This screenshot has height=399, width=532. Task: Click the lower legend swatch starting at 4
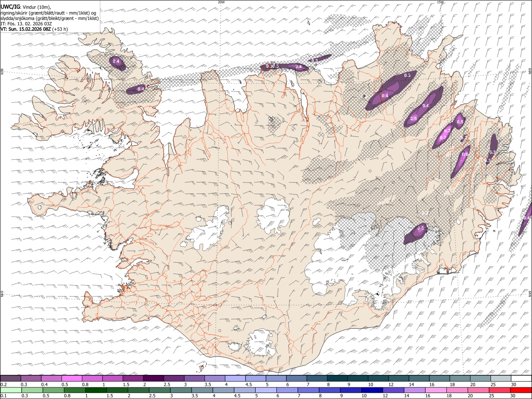pyautogui.click(x=223, y=390)
